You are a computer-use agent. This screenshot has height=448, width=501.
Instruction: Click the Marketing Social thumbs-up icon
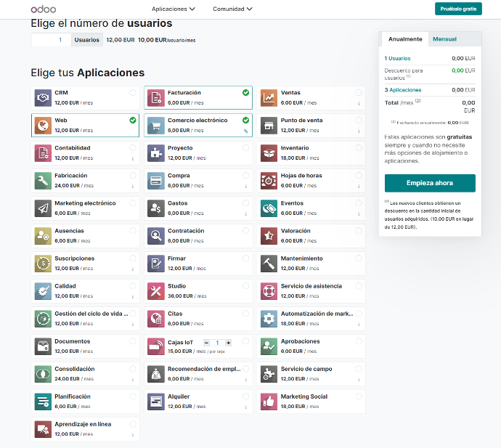click(x=269, y=402)
